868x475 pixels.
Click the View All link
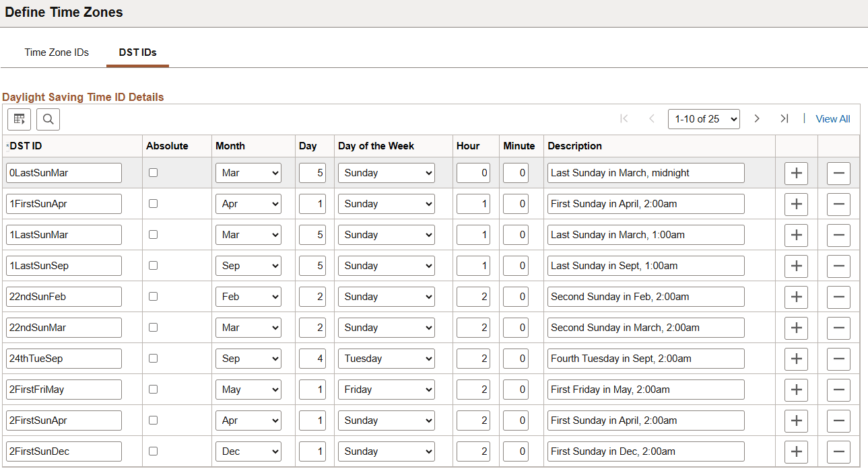[x=832, y=118]
